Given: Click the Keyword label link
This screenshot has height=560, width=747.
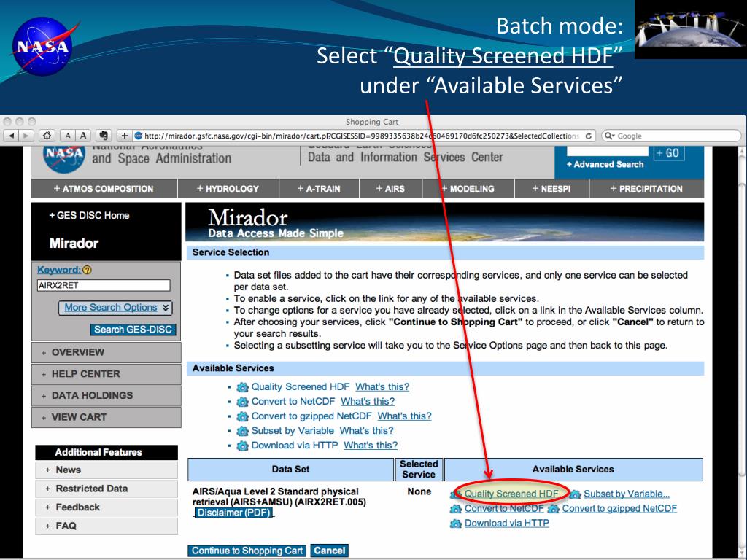Looking at the screenshot, I should [x=59, y=270].
